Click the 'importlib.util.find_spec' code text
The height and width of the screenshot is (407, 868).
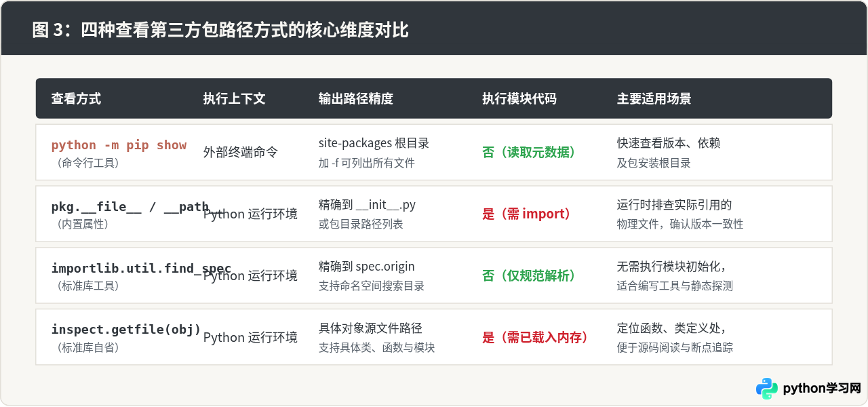coord(141,269)
